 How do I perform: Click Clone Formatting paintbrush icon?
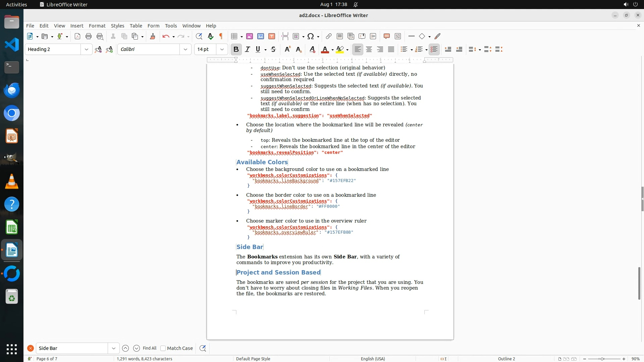(153, 36)
